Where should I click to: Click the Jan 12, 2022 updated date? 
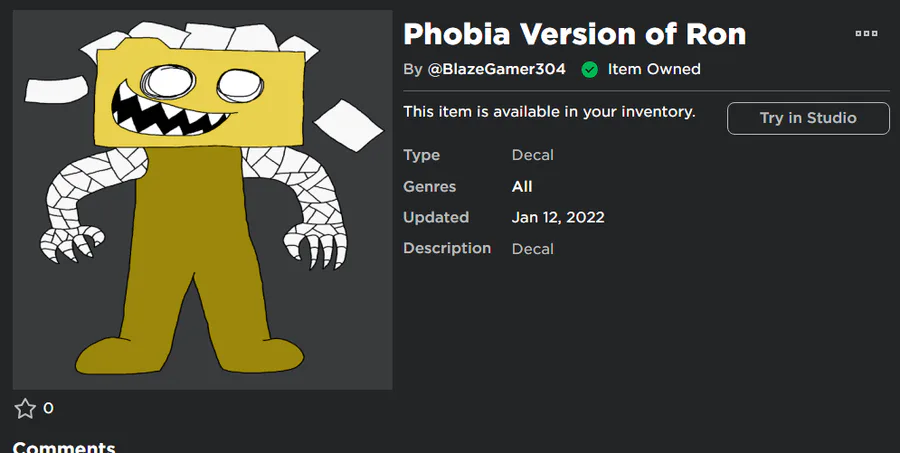(x=558, y=217)
